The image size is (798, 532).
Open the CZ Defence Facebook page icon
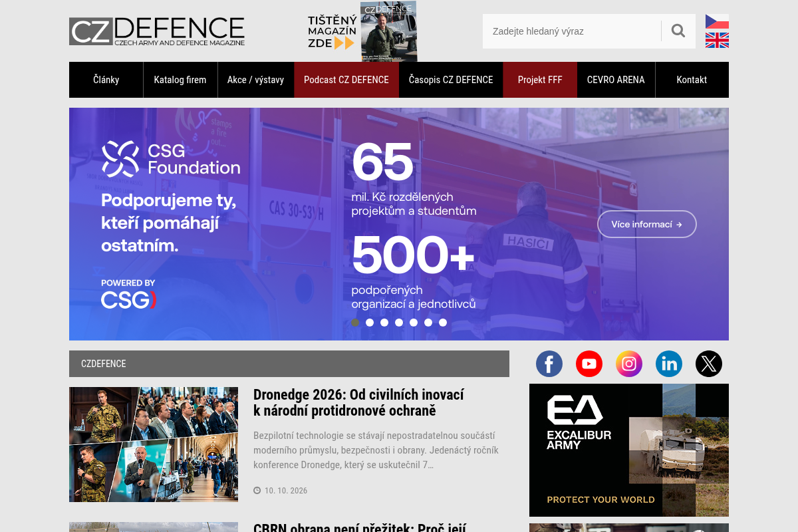click(549, 364)
